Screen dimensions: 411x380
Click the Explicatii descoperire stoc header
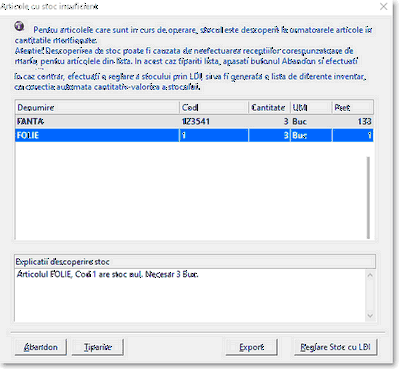195,262
